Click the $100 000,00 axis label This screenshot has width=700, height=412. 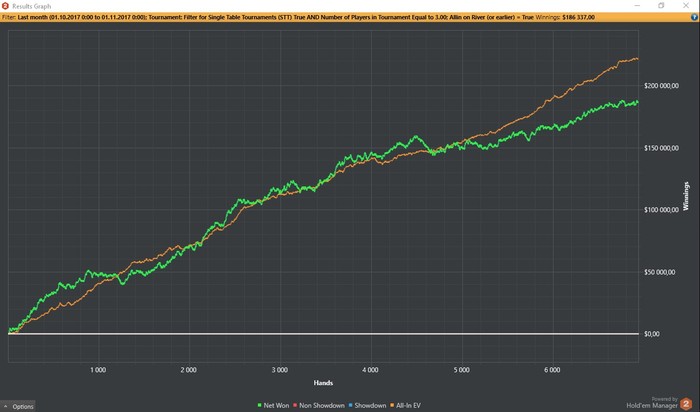coord(661,210)
